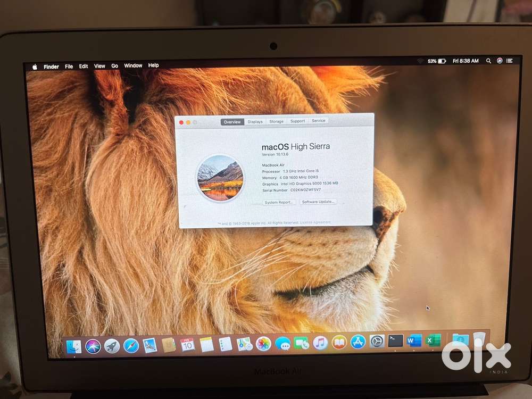The height and width of the screenshot is (399, 532).
Task: Click the System Report button
Action: 279,202
